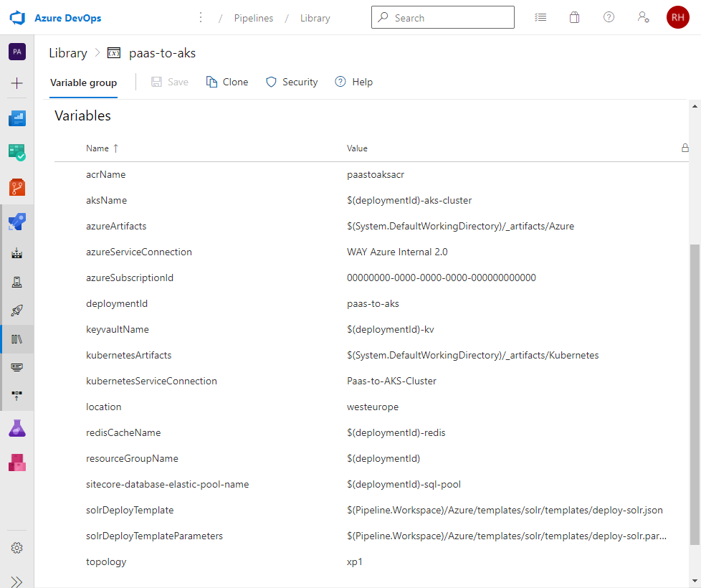Select value westeurope

point(373,407)
